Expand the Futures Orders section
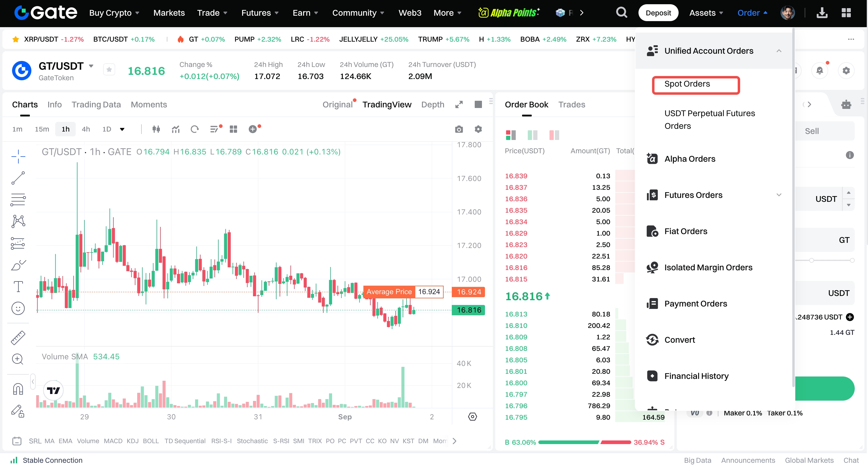 tap(779, 195)
